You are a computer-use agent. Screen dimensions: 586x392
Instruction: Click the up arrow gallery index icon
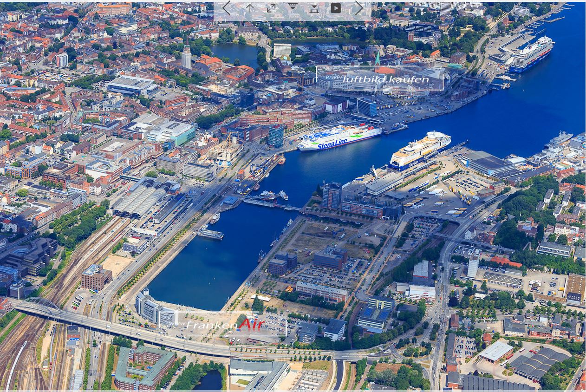coord(250,8)
